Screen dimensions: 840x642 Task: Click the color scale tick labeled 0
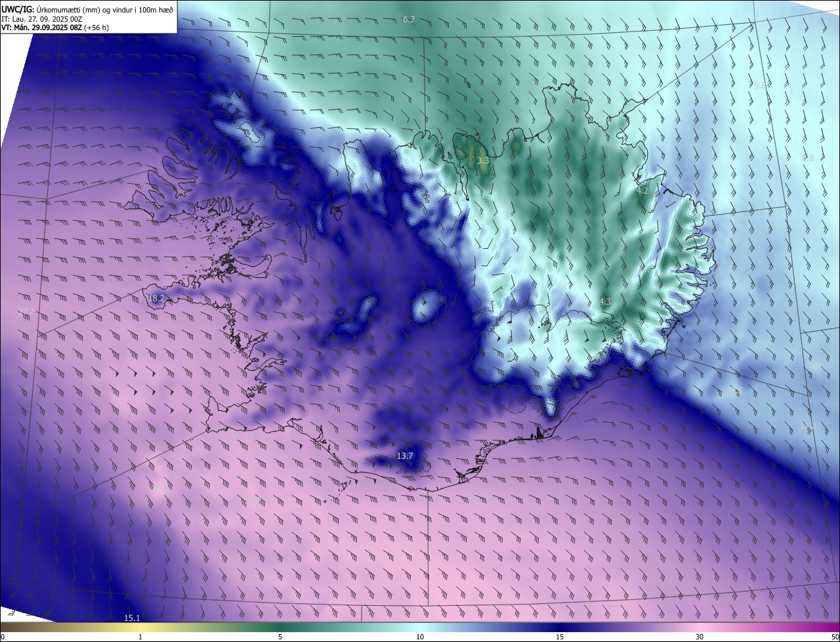2,637
